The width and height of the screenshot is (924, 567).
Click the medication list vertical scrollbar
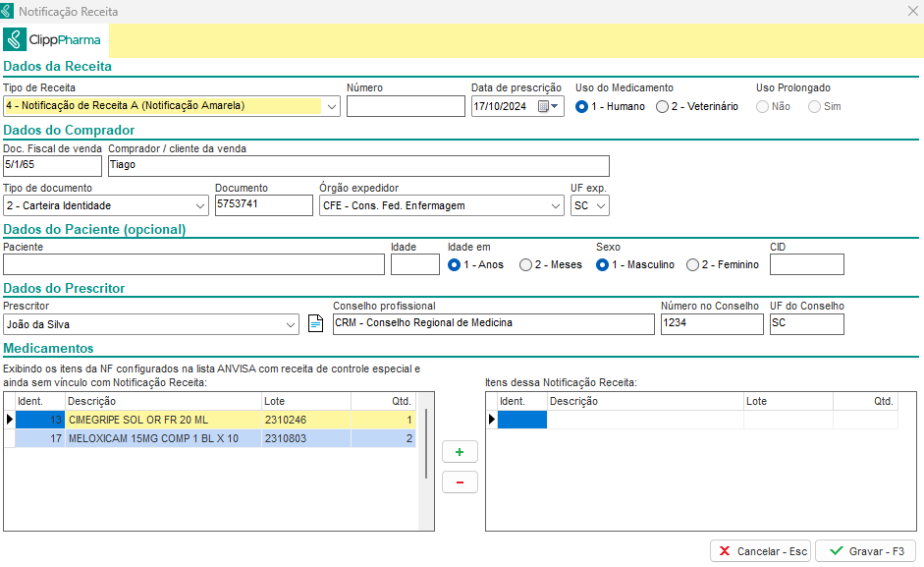tap(425, 444)
